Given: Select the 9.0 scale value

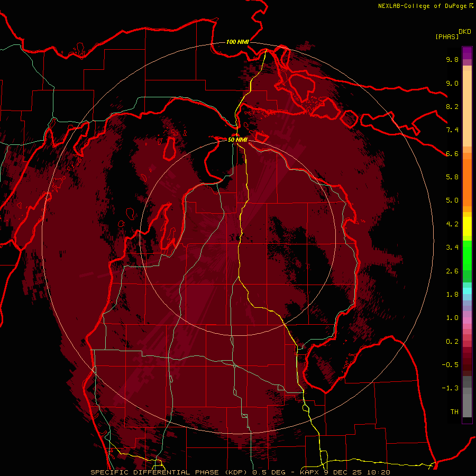Looking at the screenshot, I should [x=452, y=83].
